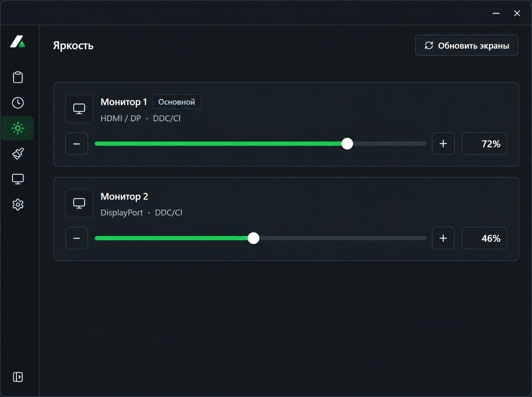
Task: Open the cleaning brush section in sidebar
Action: (18, 154)
